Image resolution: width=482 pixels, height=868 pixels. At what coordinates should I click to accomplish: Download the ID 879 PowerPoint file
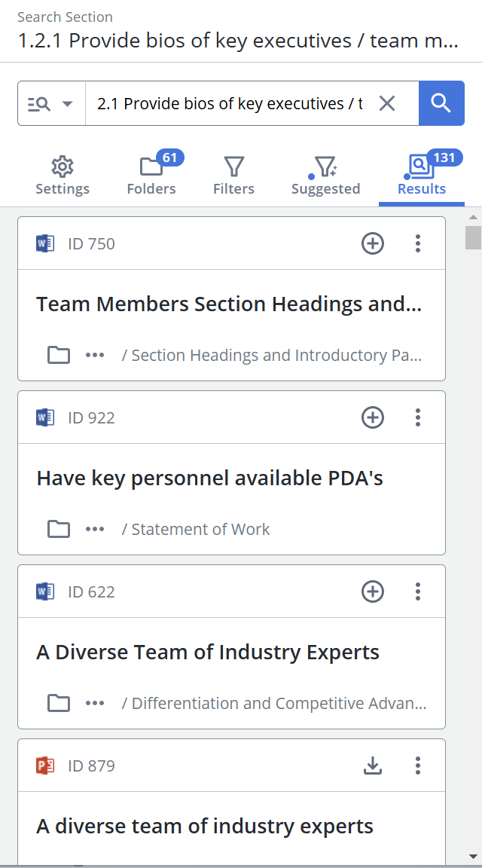click(x=373, y=766)
